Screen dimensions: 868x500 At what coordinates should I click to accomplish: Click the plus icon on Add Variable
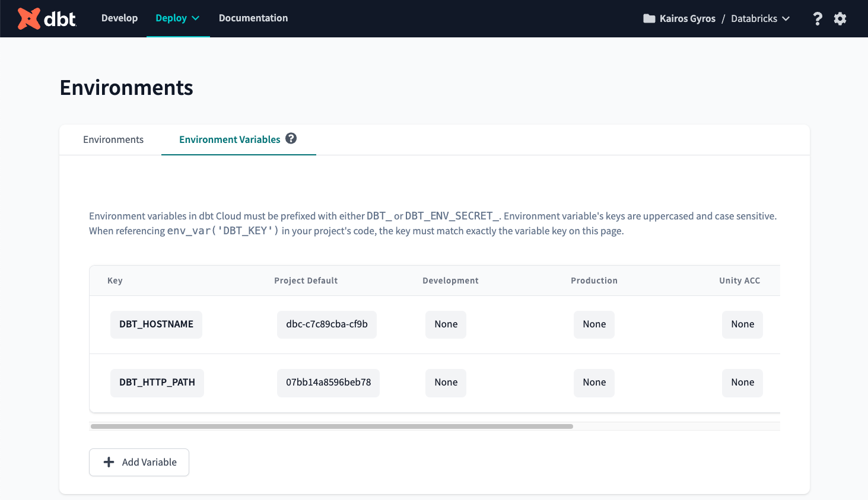tap(109, 462)
